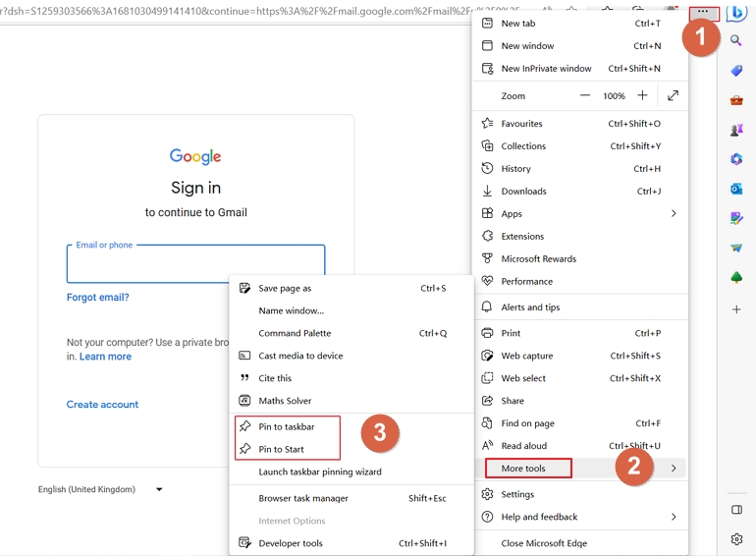Open History from the menu
The width and height of the screenshot is (756, 556).
[x=580, y=169]
